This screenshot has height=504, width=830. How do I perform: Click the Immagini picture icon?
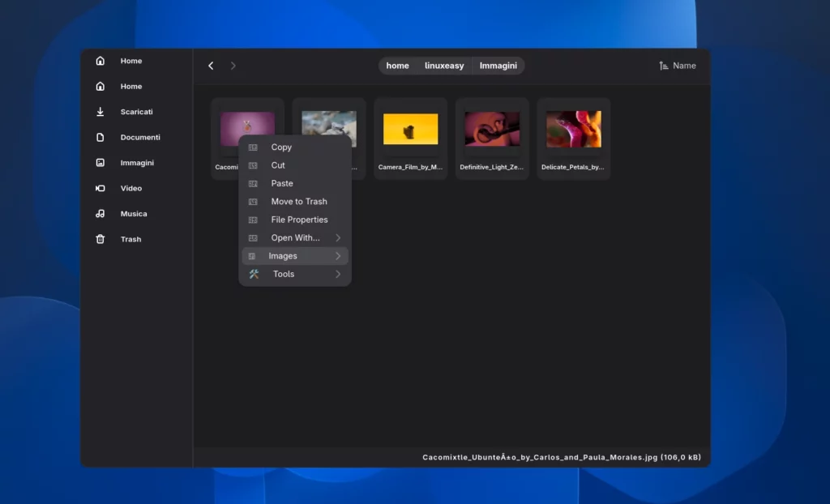101,163
